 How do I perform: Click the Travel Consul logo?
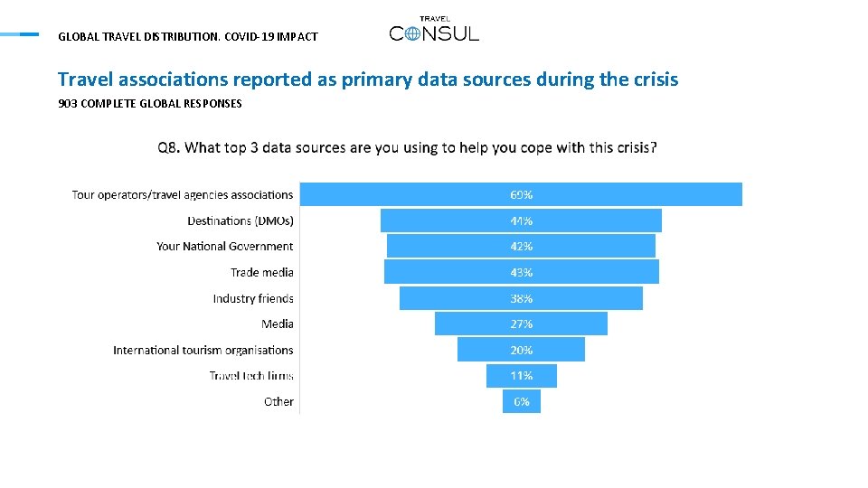coord(434,30)
